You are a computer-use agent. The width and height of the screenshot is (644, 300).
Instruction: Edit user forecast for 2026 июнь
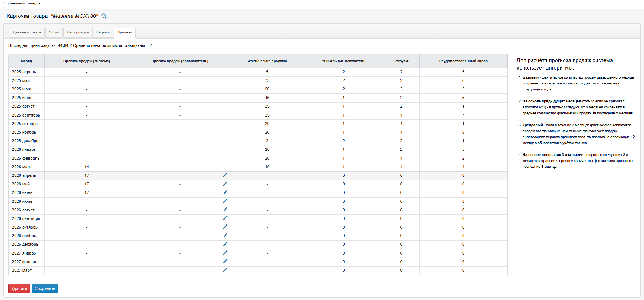pos(225,192)
